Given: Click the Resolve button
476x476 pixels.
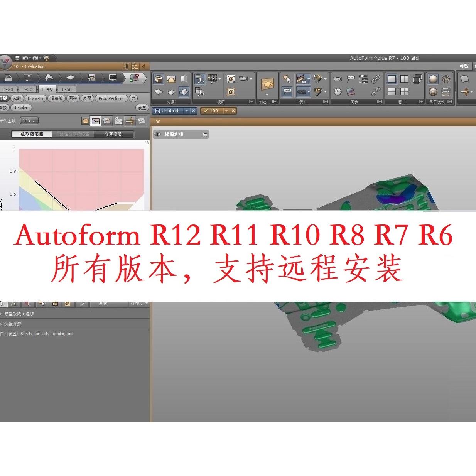Looking at the screenshot, I should click(x=20, y=108).
